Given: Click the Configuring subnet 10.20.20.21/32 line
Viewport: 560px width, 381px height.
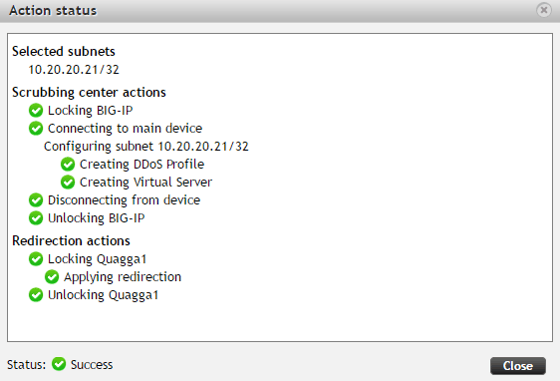Looking at the screenshot, I should 146,146.
